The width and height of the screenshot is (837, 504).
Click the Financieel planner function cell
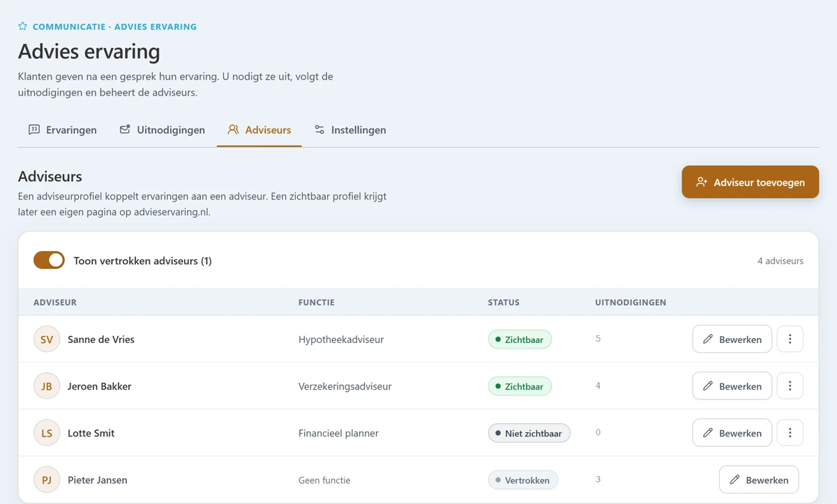pos(338,433)
